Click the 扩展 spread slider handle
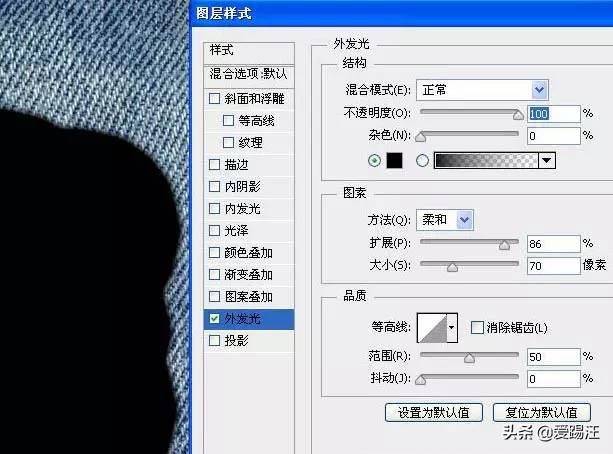Screen dimensions: 613x454 click(504, 245)
